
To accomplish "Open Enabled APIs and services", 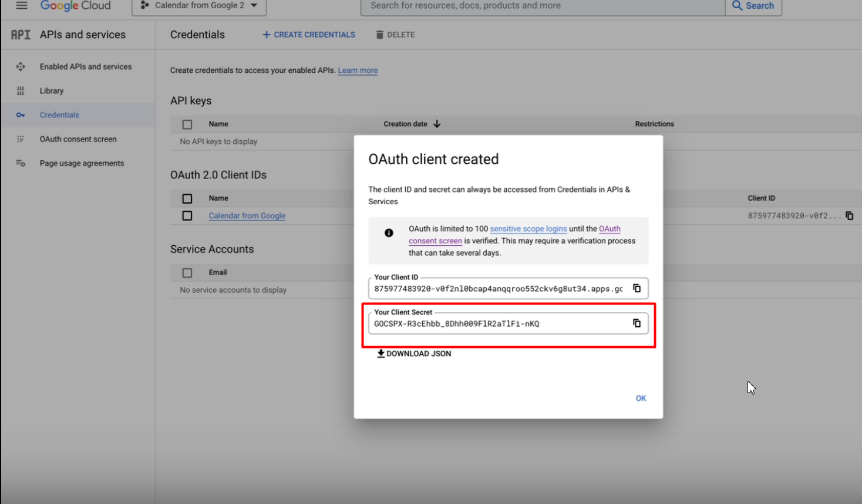I will (86, 67).
